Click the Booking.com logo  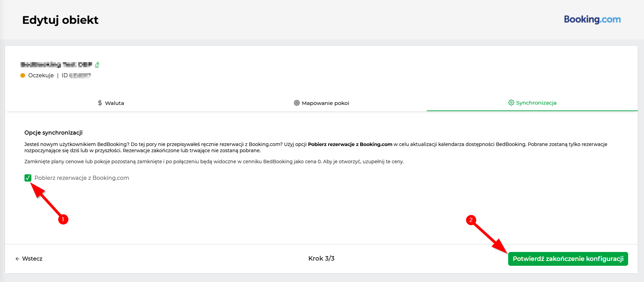[592, 19]
